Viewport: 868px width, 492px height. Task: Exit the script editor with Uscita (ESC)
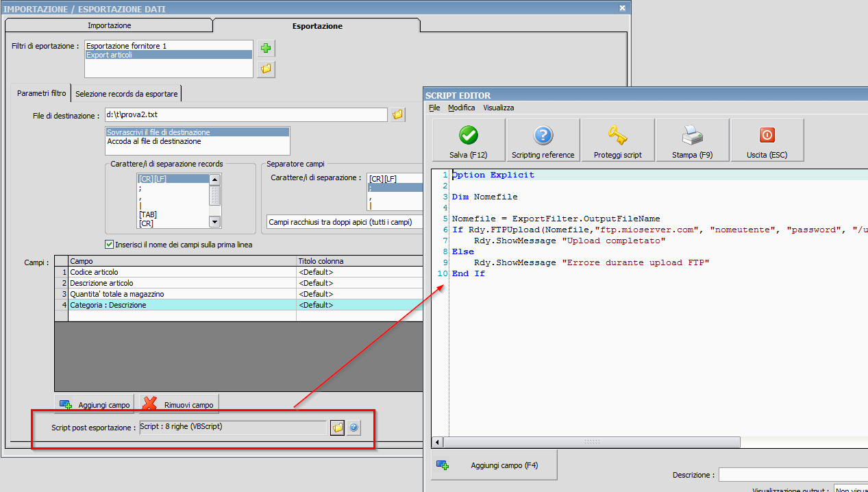pos(767,140)
